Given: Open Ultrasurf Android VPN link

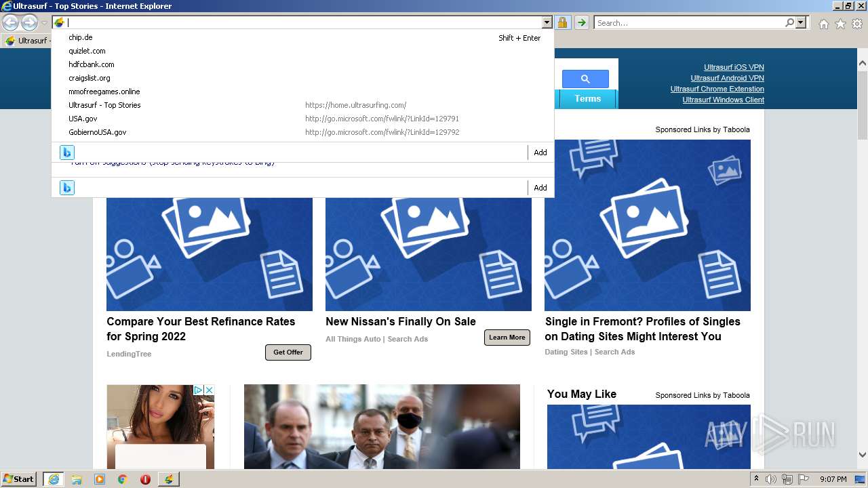Looking at the screenshot, I should coord(727,78).
